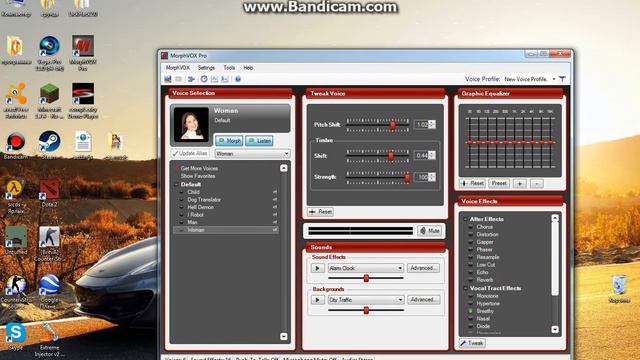This screenshot has width=640, height=360.
Task: Click the clock icon in the MorphVOX toolbar
Action: pos(204,79)
